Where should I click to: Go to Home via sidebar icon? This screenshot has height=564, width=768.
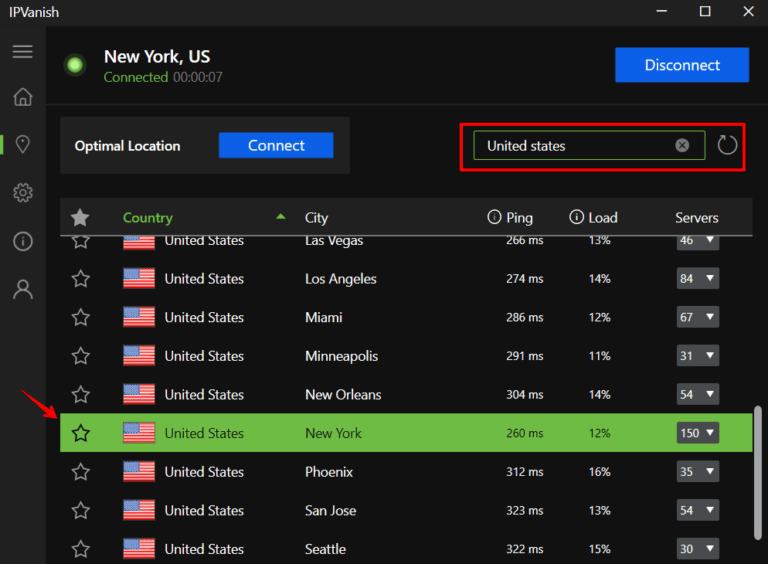click(x=22, y=97)
